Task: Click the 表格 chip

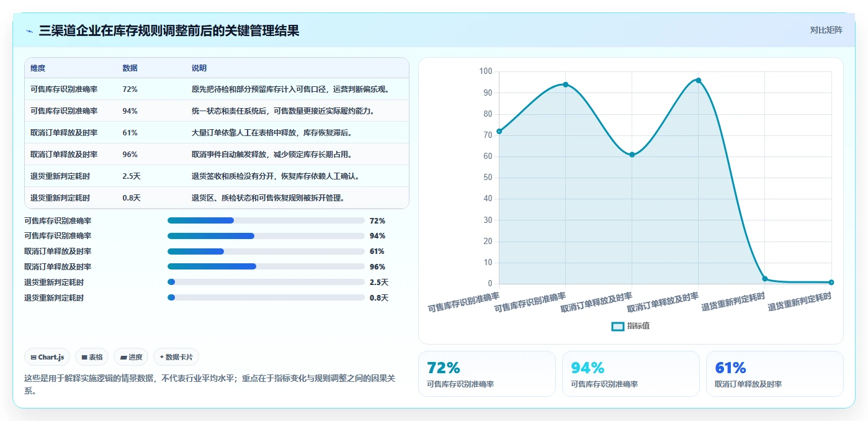Action: [92, 357]
